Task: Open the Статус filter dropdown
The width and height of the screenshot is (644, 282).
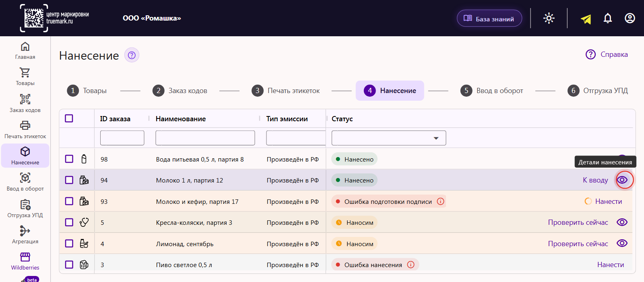Action: tap(389, 138)
